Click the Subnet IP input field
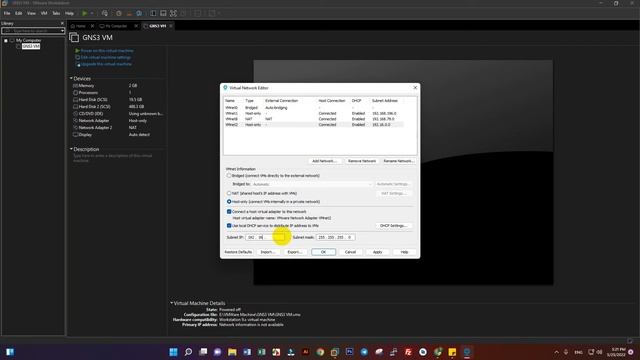The image size is (640, 360). point(266,237)
